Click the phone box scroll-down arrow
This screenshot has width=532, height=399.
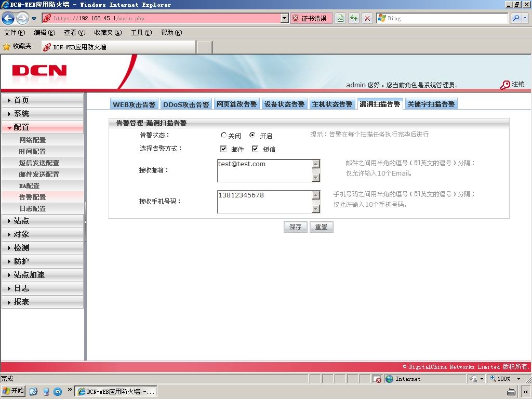(x=316, y=208)
